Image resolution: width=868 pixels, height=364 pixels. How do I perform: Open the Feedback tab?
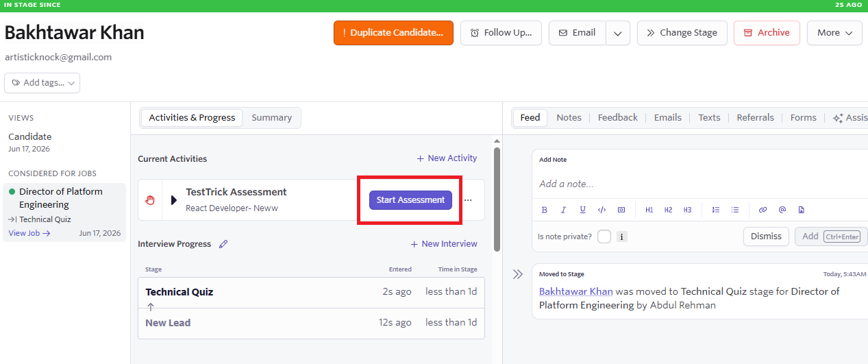click(x=617, y=118)
